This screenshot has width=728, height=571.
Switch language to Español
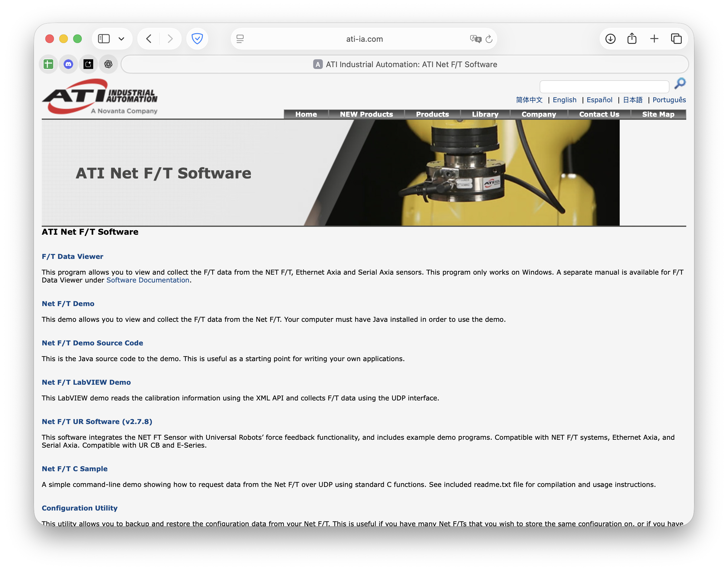pyautogui.click(x=599, y=100)
